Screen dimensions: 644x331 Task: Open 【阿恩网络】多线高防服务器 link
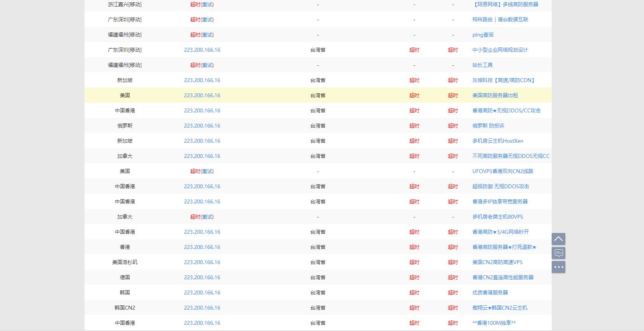(x=505, y=4)
